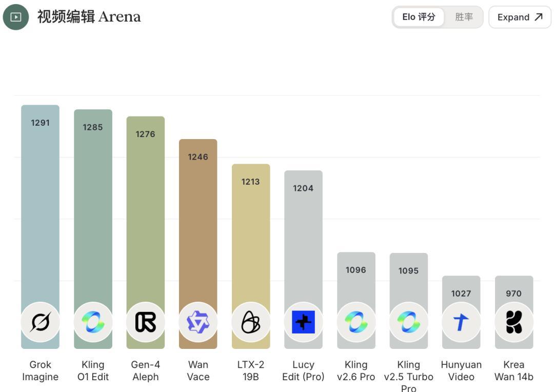Select the LTX-2 19B logo icon
Image resolution: width=554 pixels, height=392 pixels.
251,322
